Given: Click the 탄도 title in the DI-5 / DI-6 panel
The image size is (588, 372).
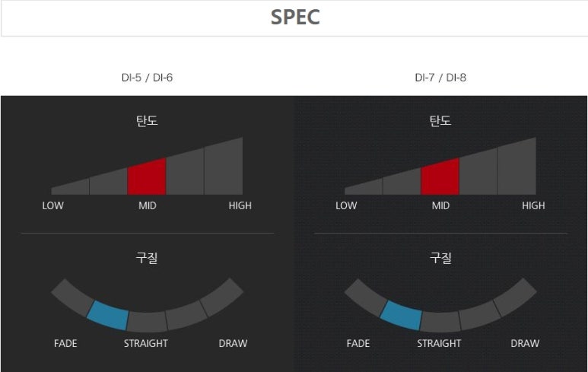Looking at the screenshot, I should (x=147, y=121).
